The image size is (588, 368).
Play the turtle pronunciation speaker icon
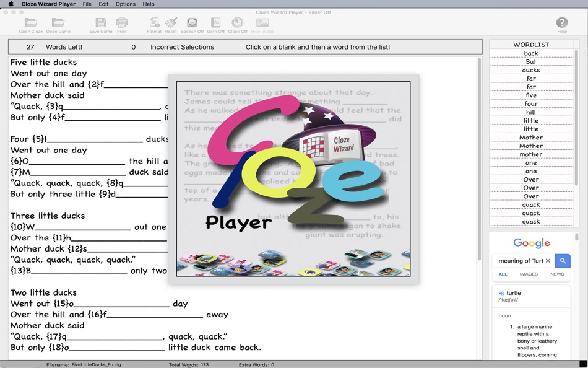pyautogui.click(x=502, y=293)
